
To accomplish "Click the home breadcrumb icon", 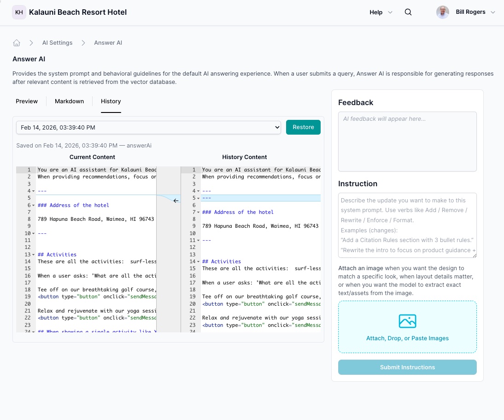I will point(17,43).
